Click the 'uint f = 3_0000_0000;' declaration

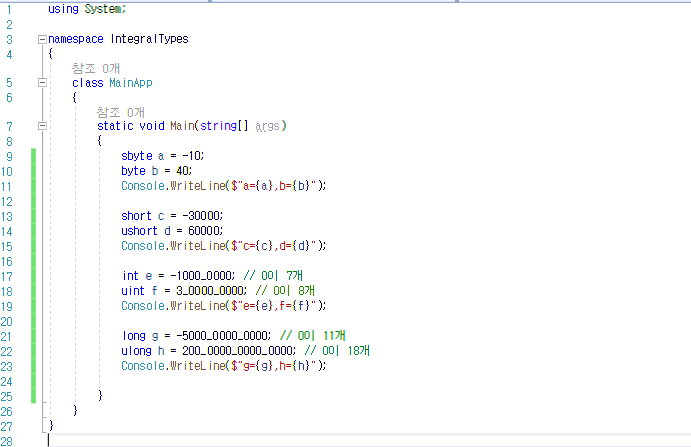click(x=184, y=291)
